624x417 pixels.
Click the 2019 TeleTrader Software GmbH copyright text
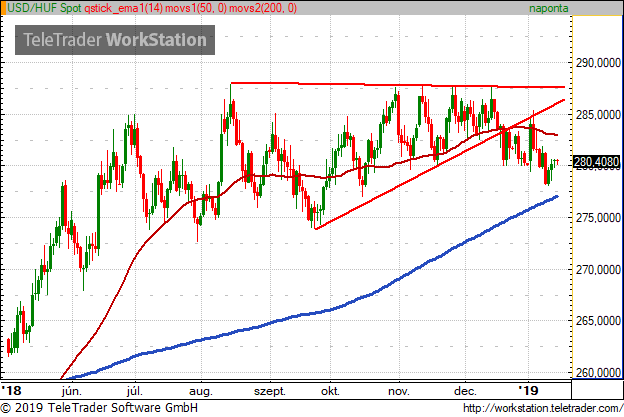coord(99,408)
